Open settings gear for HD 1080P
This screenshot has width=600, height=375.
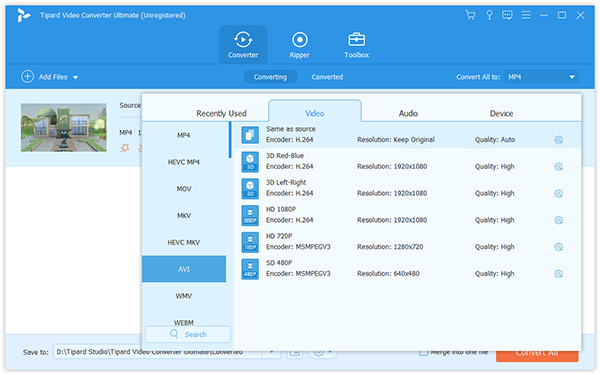(x=558, y=220)
